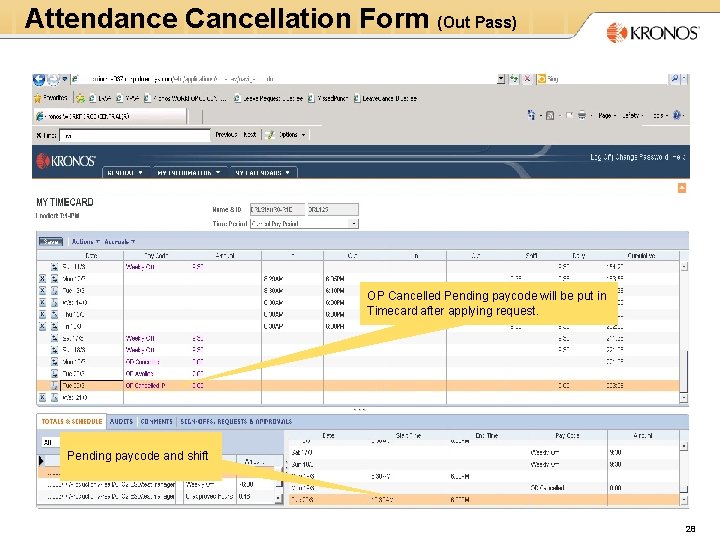
Task: Click the Print icon in the command bar
Action: coord(582,115)
